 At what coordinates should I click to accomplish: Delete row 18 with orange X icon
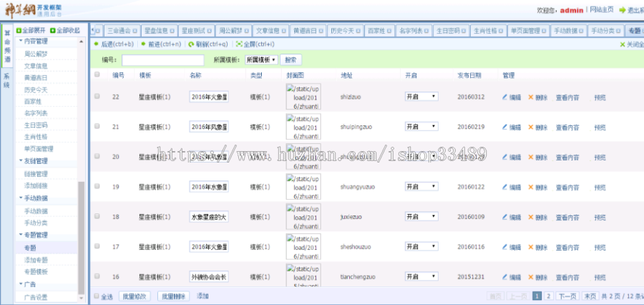click(x=531, y=218)
